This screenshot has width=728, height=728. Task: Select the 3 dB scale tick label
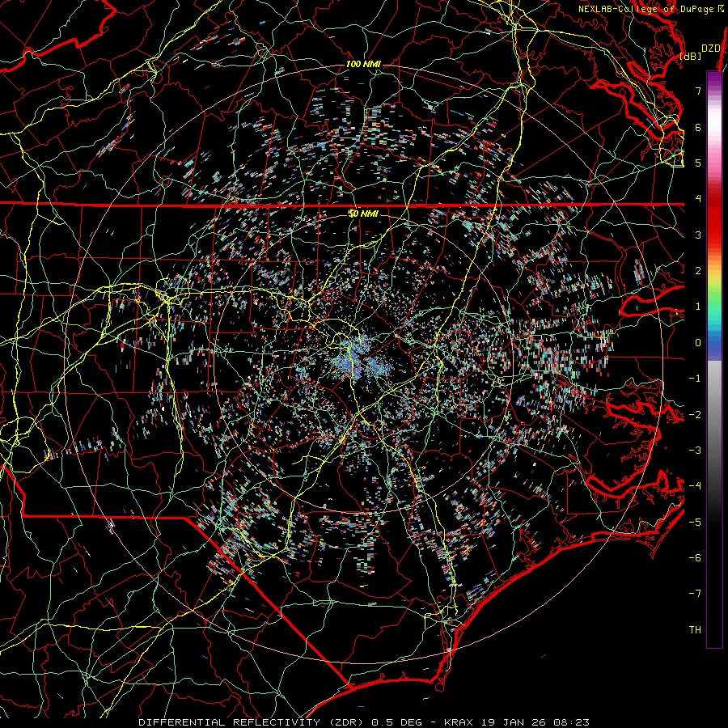coord(698,235)
